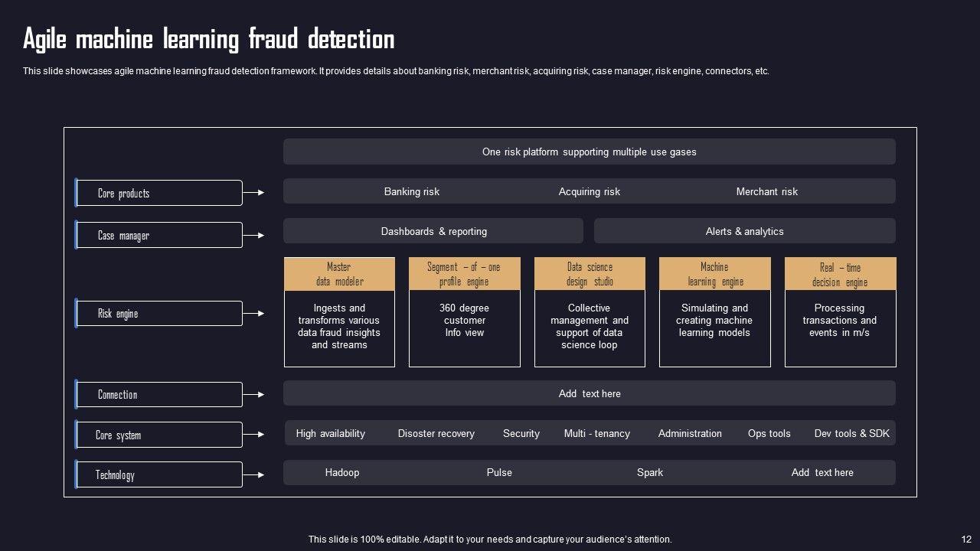Select the Case manager label box
Viewport: 980px width, 551px height.
pyautogui.click(x=159, y=235)
